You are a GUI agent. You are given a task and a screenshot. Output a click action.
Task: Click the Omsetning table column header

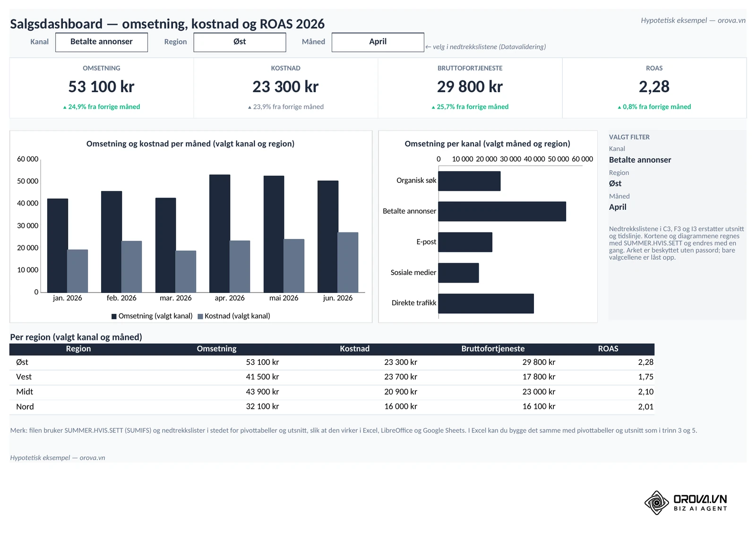[x=217, y=349]
